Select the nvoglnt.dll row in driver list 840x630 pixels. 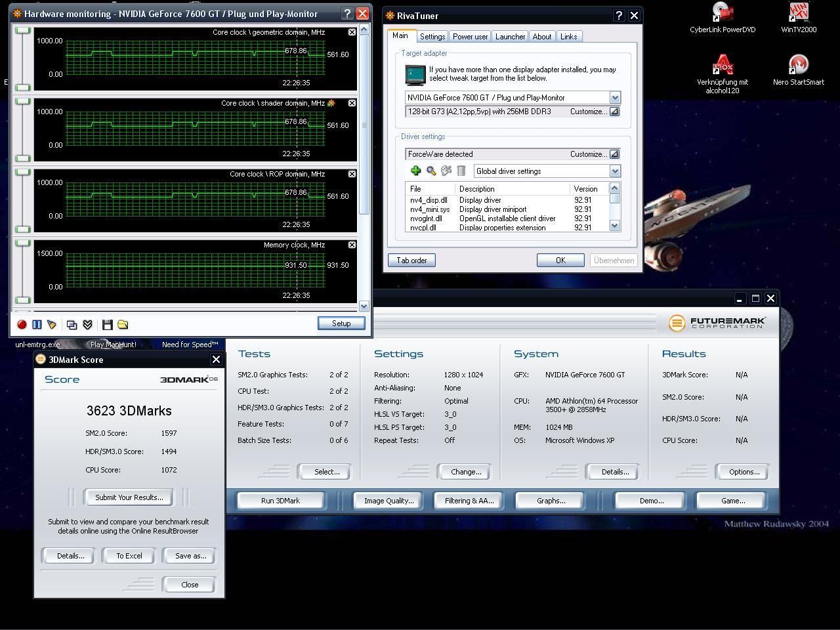point(507,219)
